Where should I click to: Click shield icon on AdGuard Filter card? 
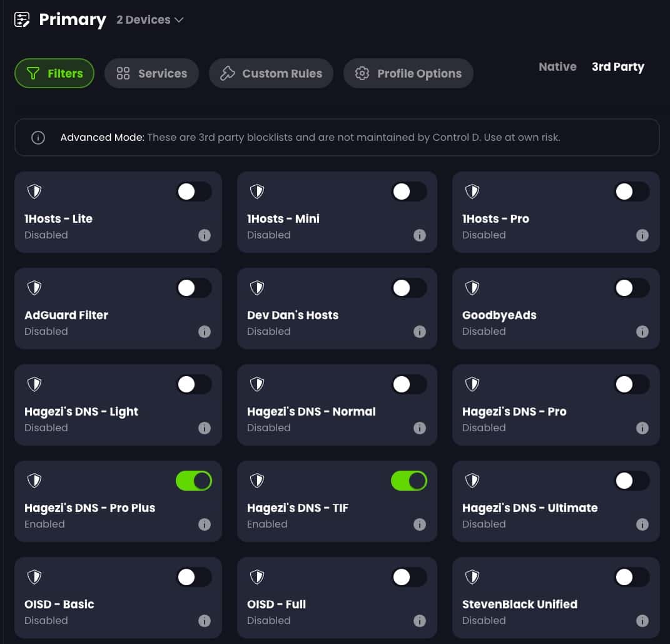pos(34,288)
